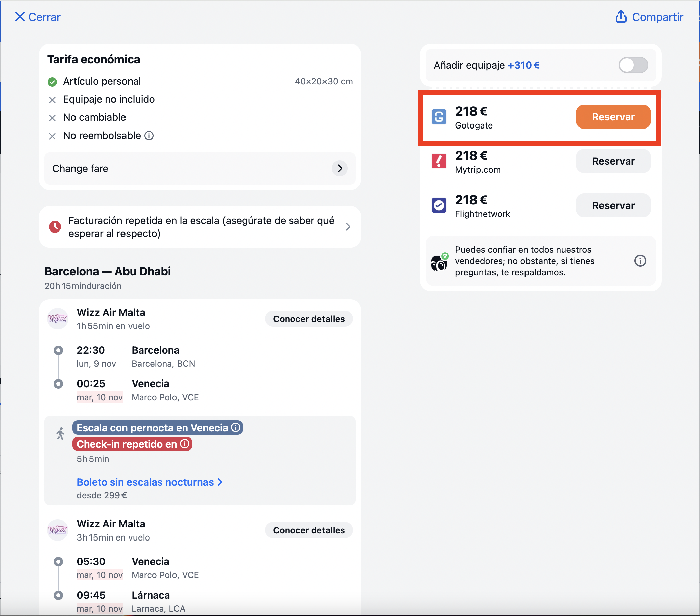Click info icon on Escala con pernocta badge
The height and width of the screenshot is (616, 700).
[236, 427]
